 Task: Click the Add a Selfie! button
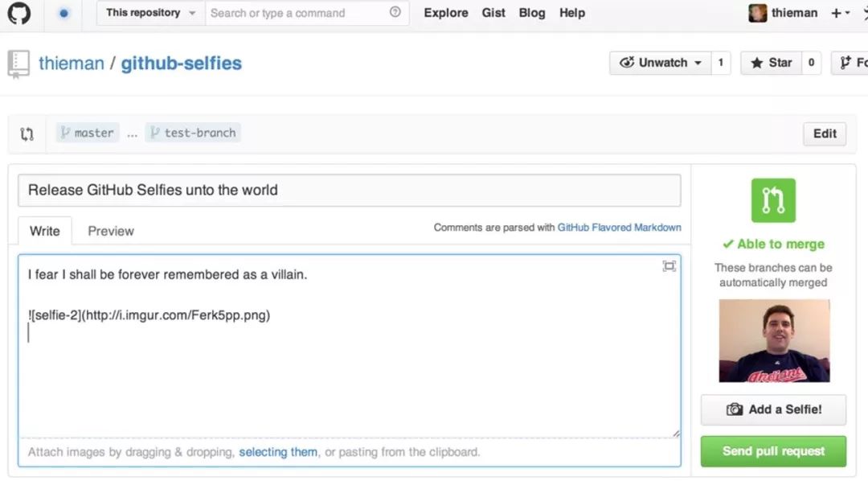[x=773, y=409]
